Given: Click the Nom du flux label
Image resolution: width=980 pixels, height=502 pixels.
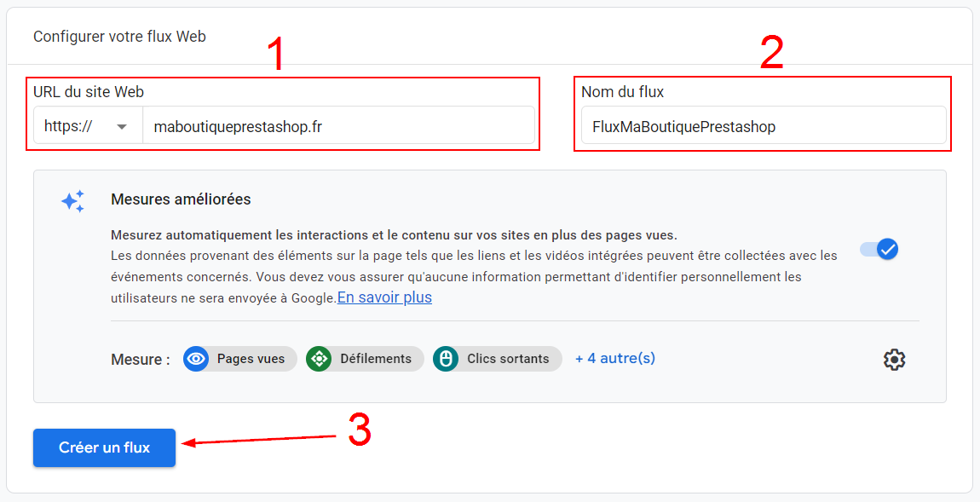Looking at the screenshot, I should pos(622,92).
